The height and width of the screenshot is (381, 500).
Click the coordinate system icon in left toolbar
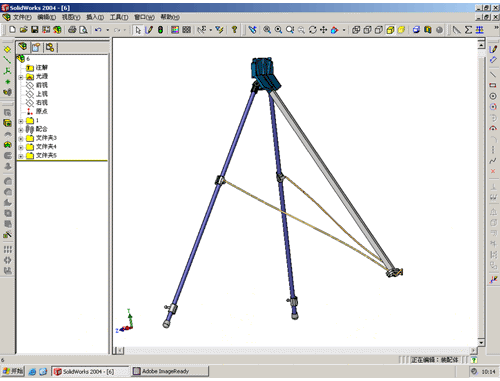tap(7, 71)
